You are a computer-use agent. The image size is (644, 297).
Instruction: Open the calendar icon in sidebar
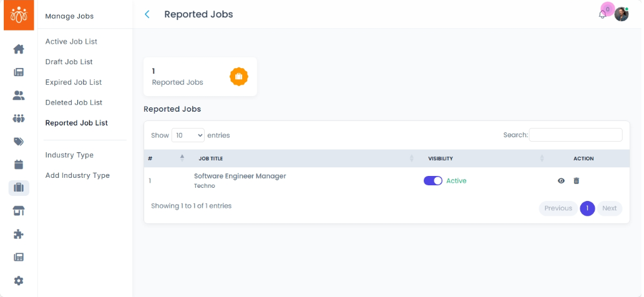(19, 165)
